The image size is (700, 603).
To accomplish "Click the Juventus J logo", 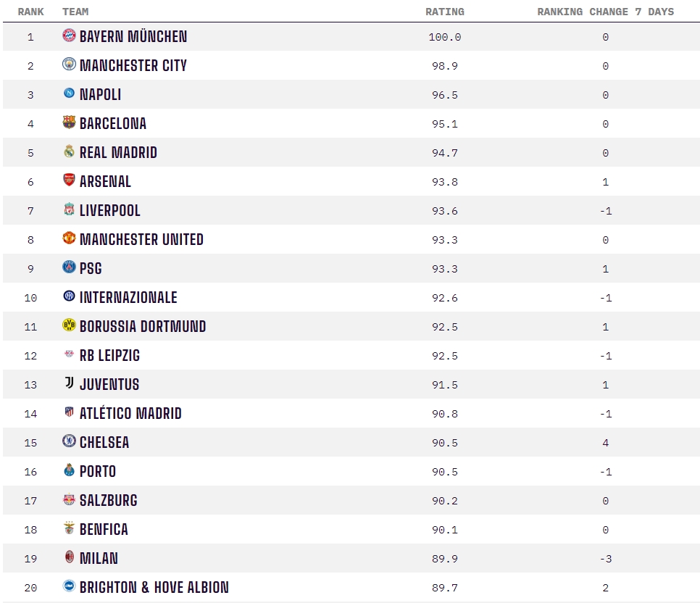I will [69, 383].
